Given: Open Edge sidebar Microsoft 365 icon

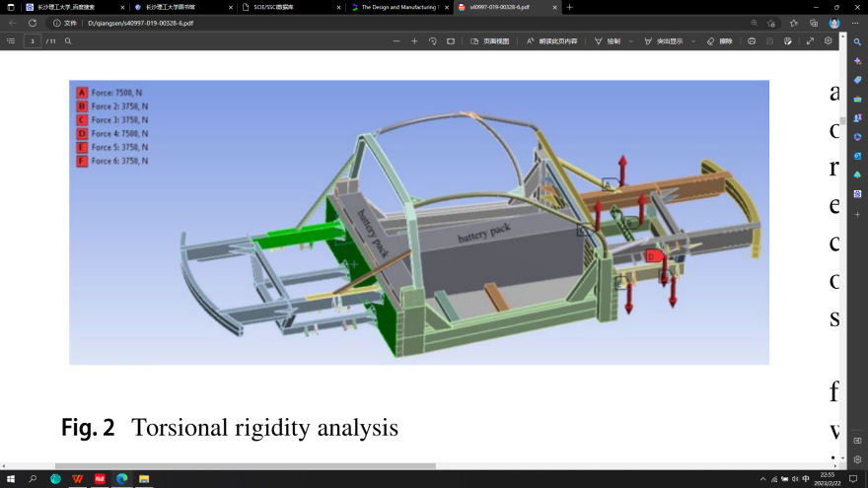Looking at the screenshot, I should [x=857, y=137].
